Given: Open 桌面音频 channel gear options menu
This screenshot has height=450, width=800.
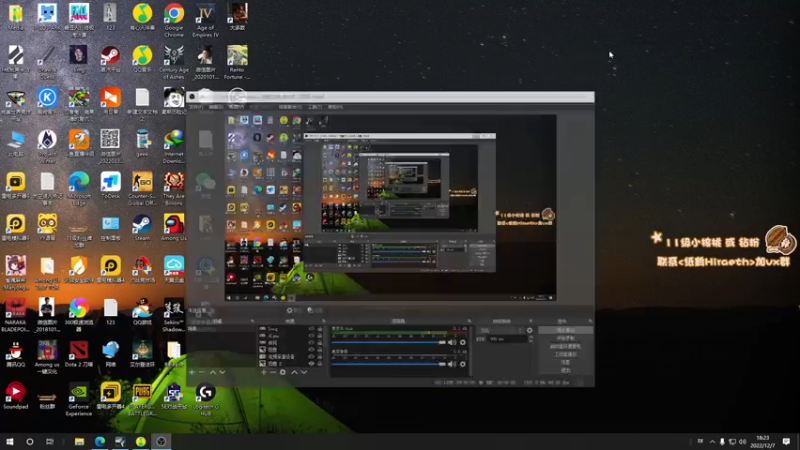Looking at the screenshot, I should 463,364.
